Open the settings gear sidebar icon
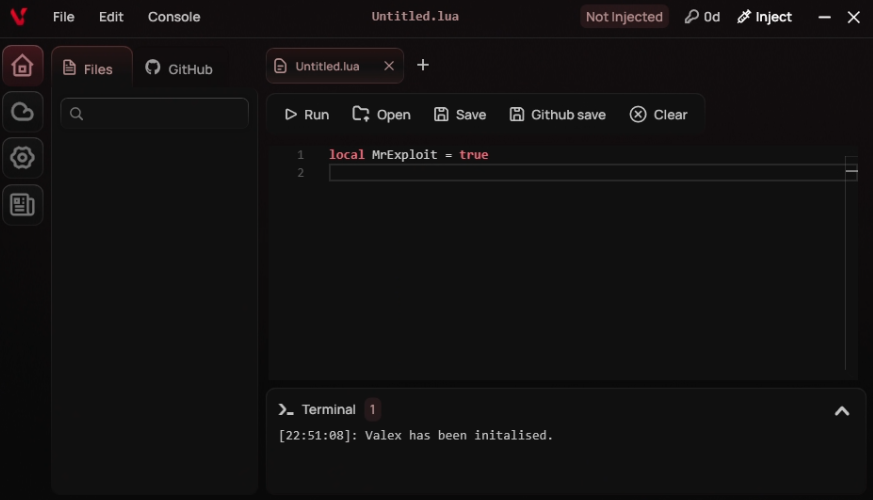Viewport: 873px width, 500px height. (22, 158)
